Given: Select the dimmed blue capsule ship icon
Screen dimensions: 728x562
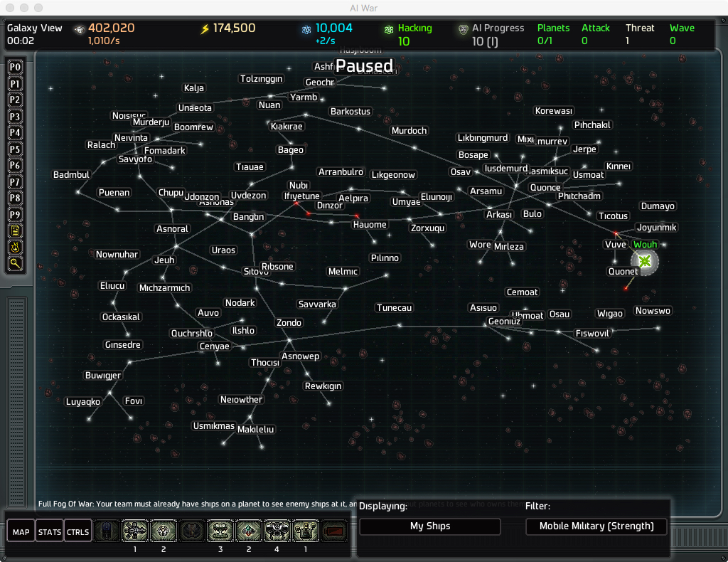Looking at the screenshot, I should 107,531.
